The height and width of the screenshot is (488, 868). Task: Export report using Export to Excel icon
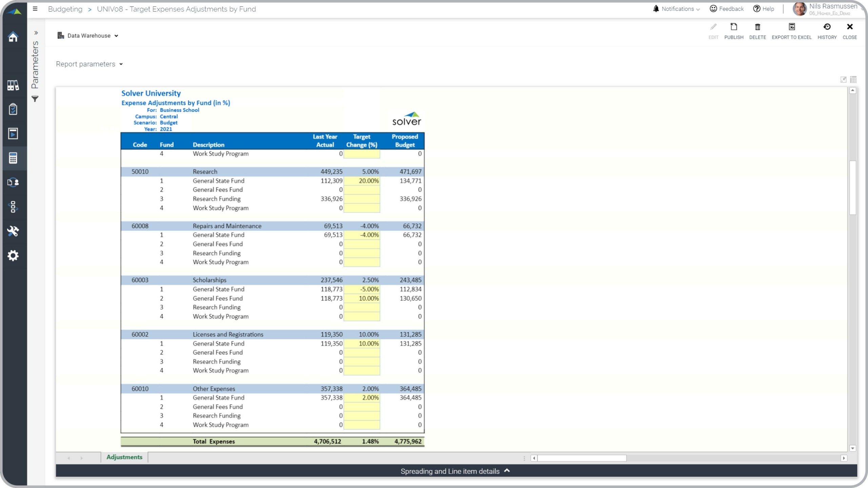(x=791, y=27)
